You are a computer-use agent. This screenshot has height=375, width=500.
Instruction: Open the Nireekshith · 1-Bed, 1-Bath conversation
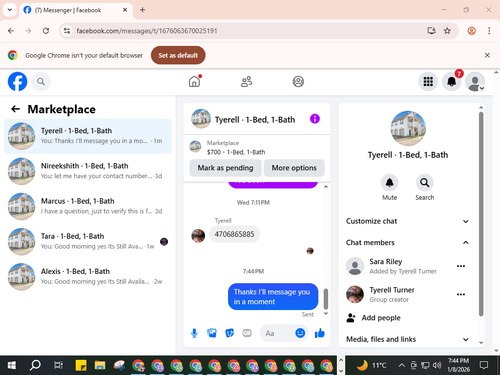(x=88, y=171)
